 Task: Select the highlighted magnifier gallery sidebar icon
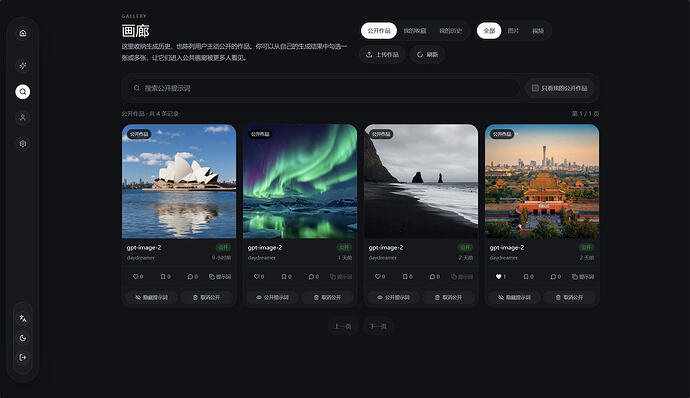pos(23,92)
